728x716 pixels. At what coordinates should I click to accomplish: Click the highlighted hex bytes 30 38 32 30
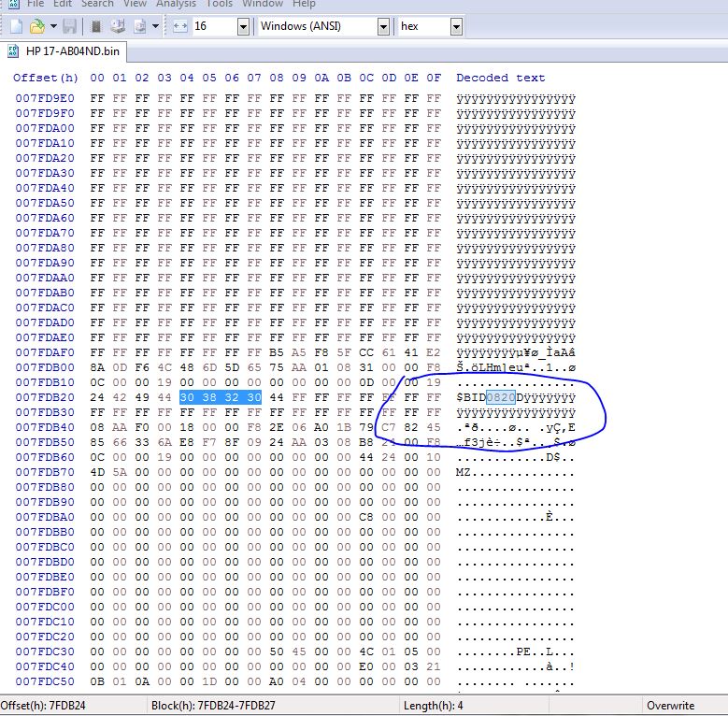pos(221,397)
